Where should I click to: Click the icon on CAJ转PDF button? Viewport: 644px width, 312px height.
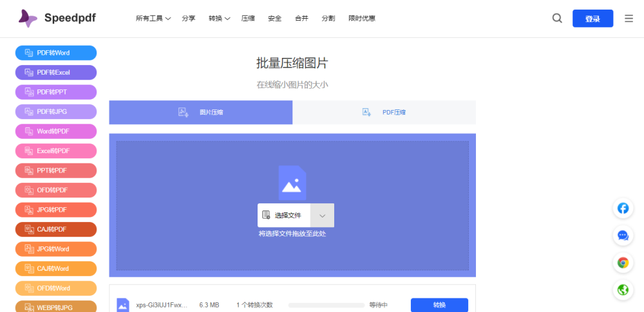click(29, 229)
